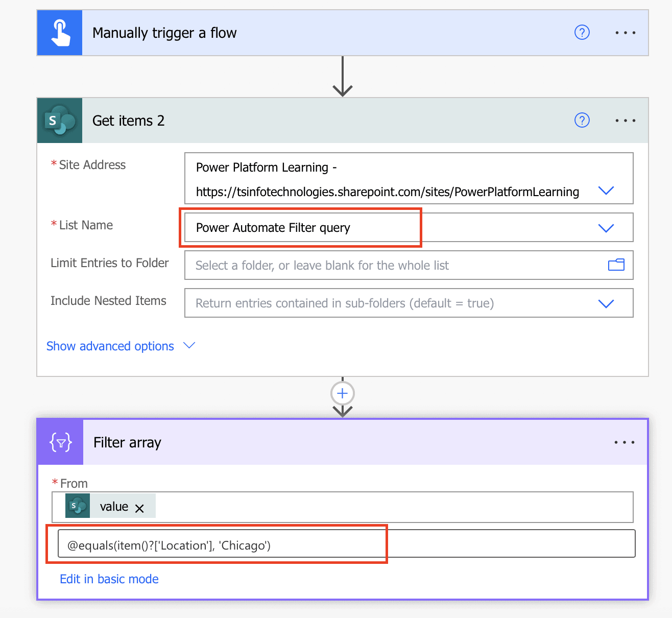Viewport: 672px width, 618px height.
Task: Click the help icon on Manually trigger a flow
Action: [x=582, y=32]
